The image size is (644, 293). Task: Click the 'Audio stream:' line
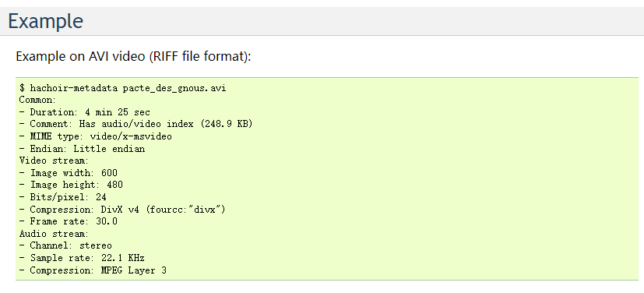click(54, 234)
